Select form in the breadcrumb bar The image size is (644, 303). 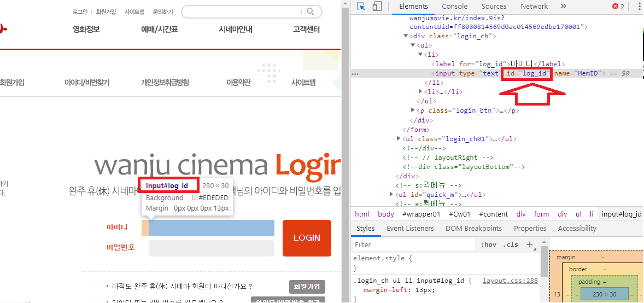541,214
